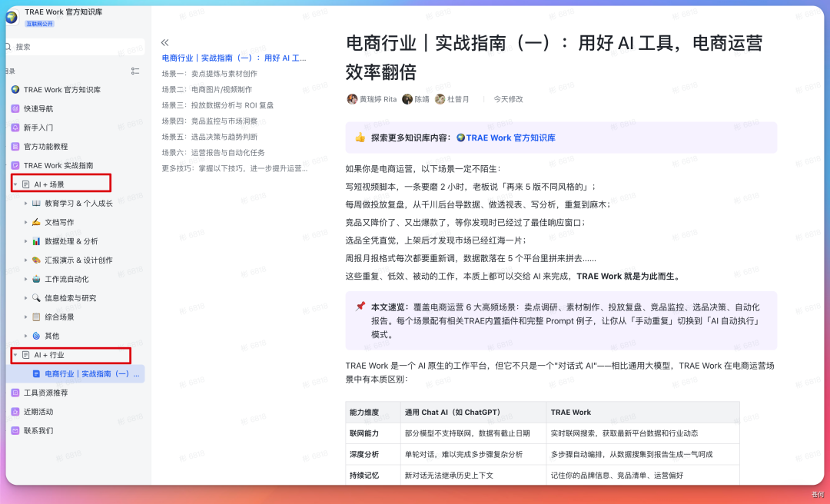The width and height of the screenshot is (830, 504).
Task: Collapse the AI + 行业 section arrow
Action: 15,355
